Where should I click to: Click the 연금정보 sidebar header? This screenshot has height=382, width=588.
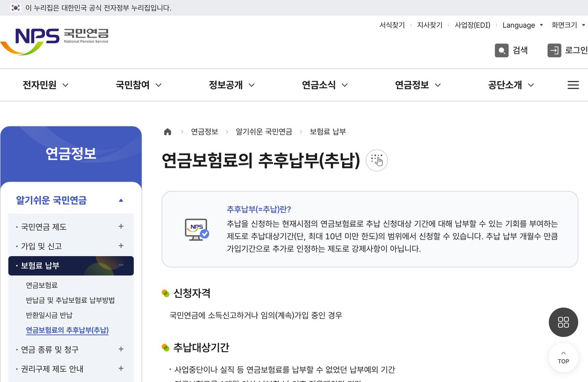coord(71,154)
